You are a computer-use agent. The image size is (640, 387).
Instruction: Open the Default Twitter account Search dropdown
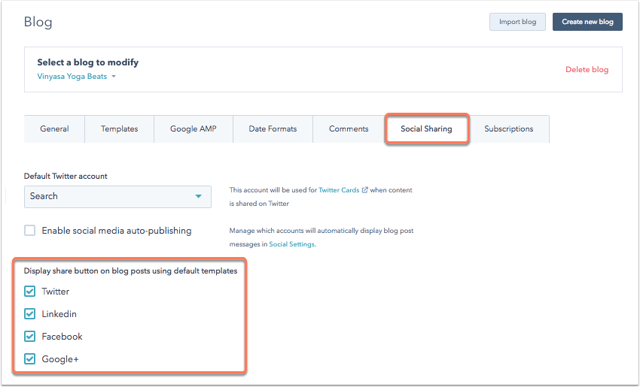(x=118, y=196)
